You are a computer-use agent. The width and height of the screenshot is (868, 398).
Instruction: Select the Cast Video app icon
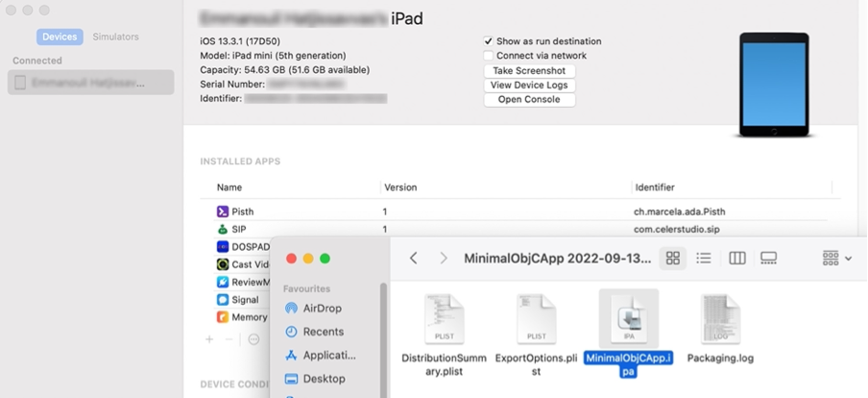tap(223, 264)
